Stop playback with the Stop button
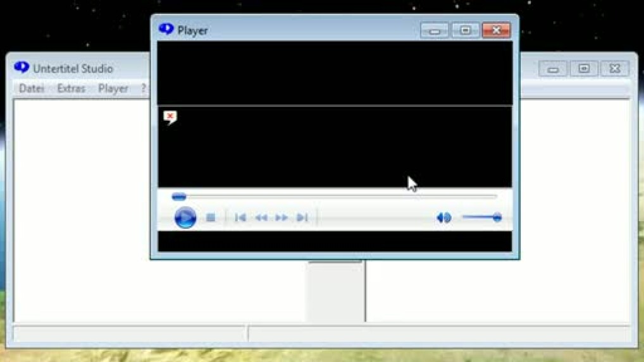 211,218
